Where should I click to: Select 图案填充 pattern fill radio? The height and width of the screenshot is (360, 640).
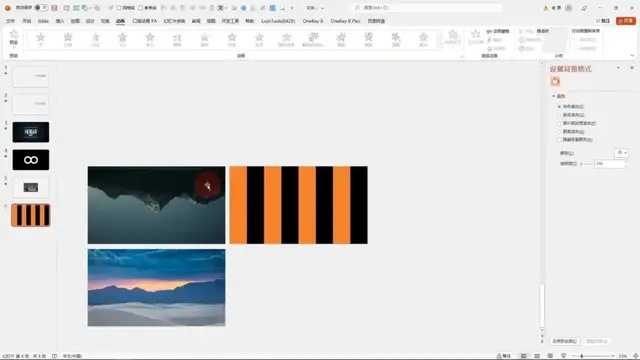[559, 132]
